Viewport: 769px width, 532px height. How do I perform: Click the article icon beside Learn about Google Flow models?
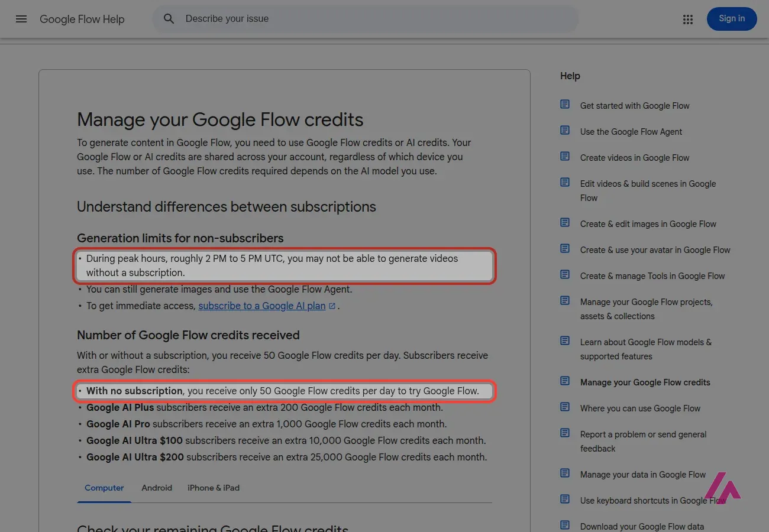(x=565, y=341)
